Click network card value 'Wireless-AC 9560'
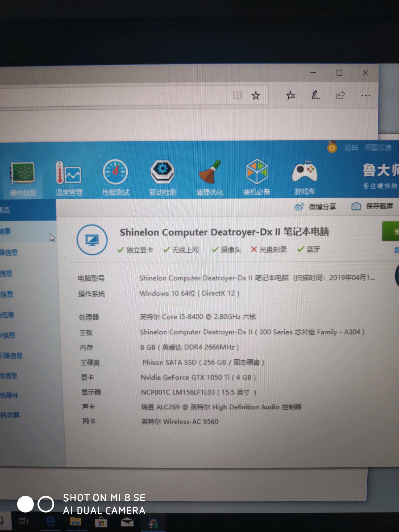 click(x=180, y=422)
